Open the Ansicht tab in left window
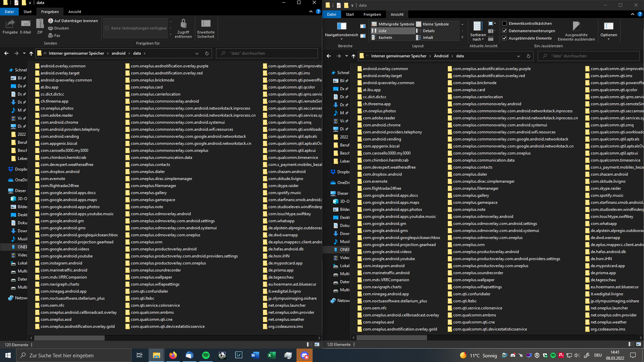The width and height of the screenshot is (644, 362). 75,12
